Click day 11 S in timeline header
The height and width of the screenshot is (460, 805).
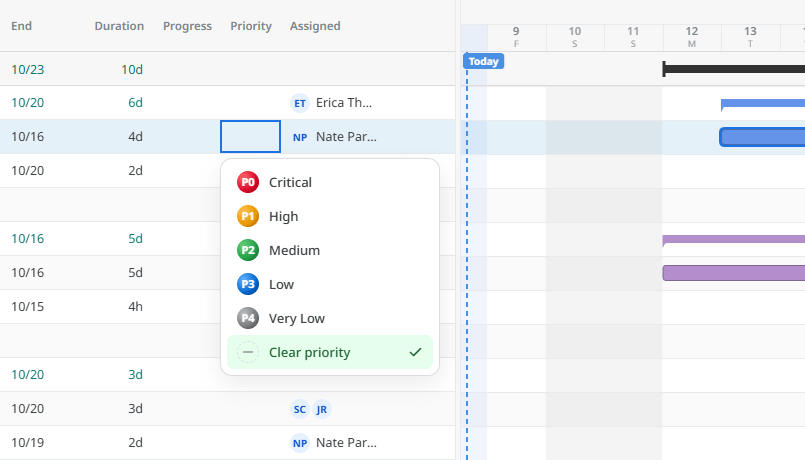634,37
